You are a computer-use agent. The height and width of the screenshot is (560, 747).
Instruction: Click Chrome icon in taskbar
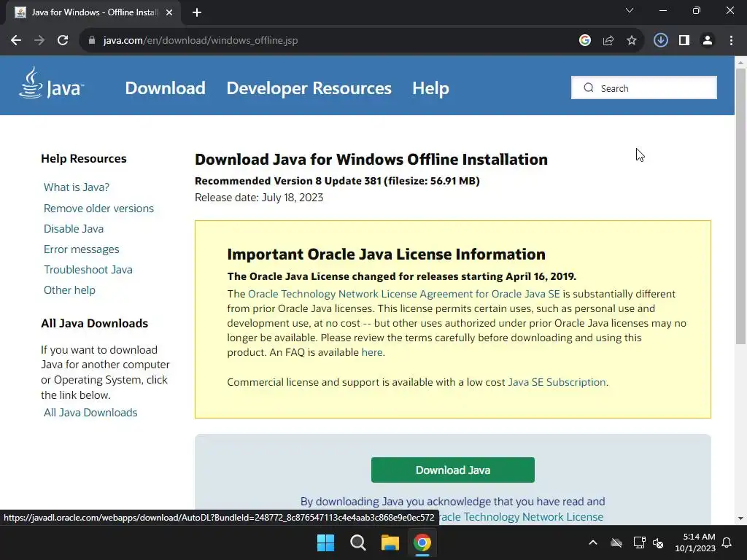[422, 542]
